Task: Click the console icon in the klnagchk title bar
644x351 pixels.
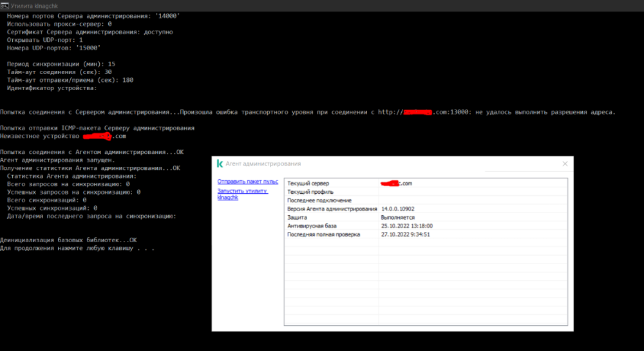Action: (x=5, y=6)
